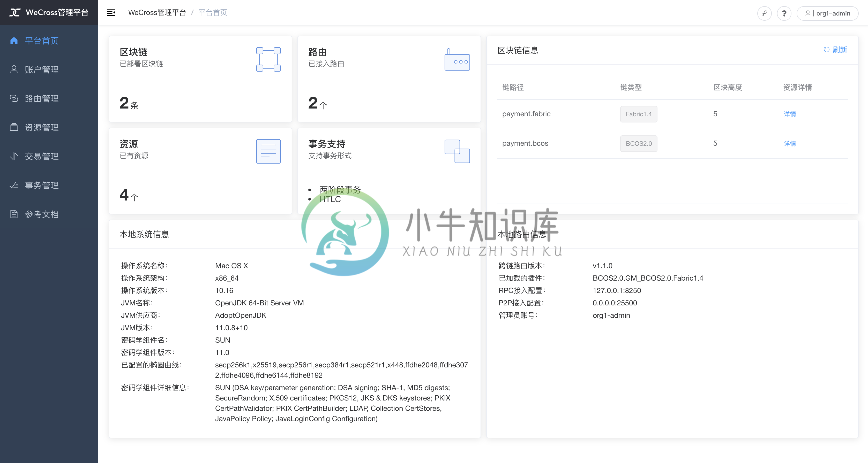868x463 pixels.
Task: Click the arrows icon beside 交易管理
Action: click(x=14, y=156)
